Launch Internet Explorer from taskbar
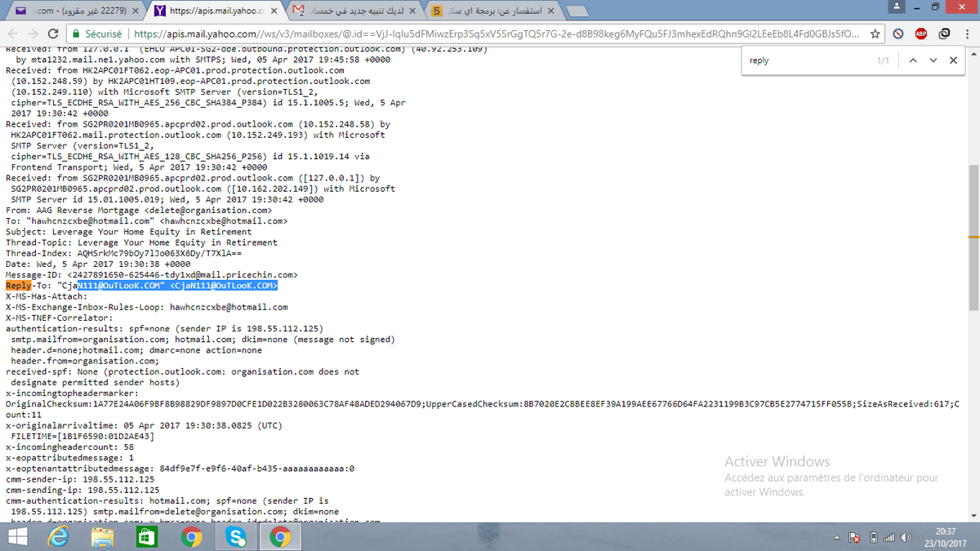The height and width of the screenshot is (551, 980). [x=60, y=537]
